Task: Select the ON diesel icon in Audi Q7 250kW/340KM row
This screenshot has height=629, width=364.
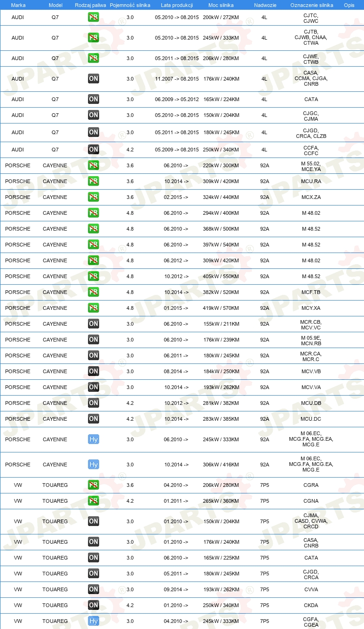Action: click(94, 150)
